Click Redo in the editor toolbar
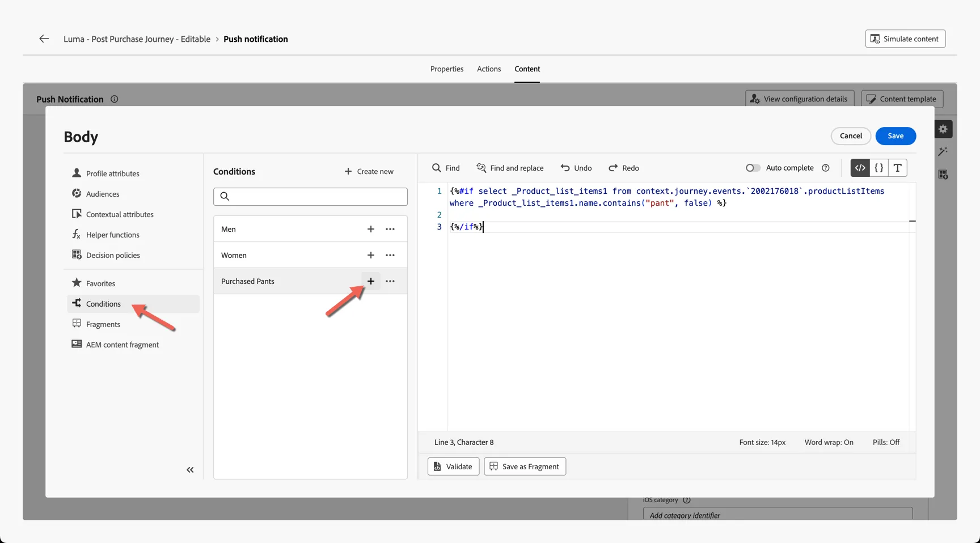Screen dimensions: 980x543 point(624,168)
